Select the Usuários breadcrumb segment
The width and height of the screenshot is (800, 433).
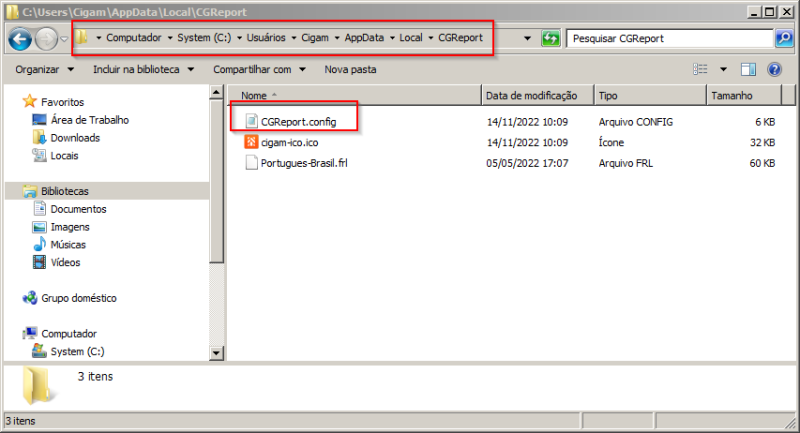266,38
